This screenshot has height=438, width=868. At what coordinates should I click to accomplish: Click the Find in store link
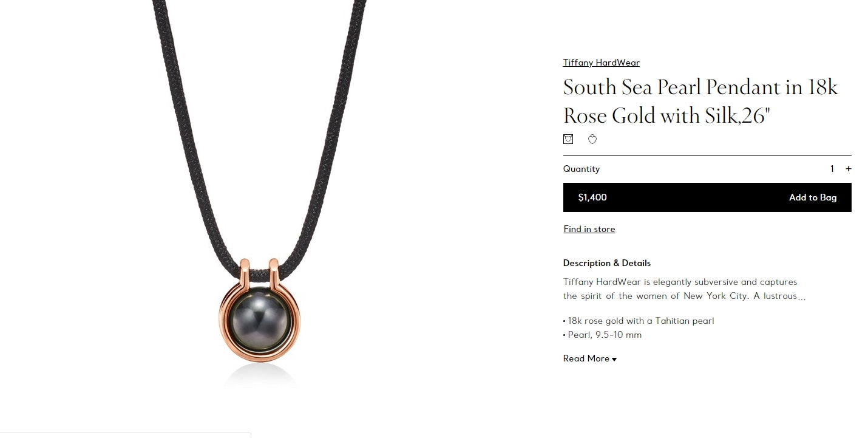pyautogui.click(x=589, y=229)
